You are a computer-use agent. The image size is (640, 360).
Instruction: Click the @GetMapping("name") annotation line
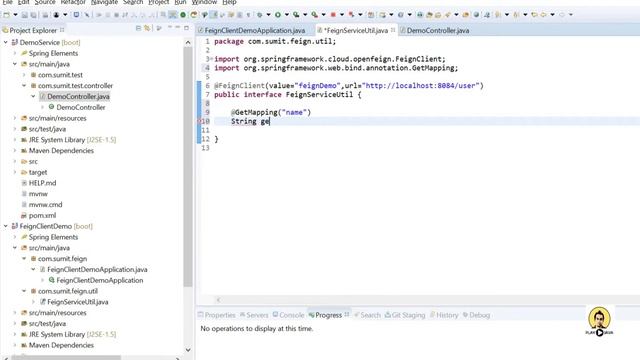tap(271, 112)
